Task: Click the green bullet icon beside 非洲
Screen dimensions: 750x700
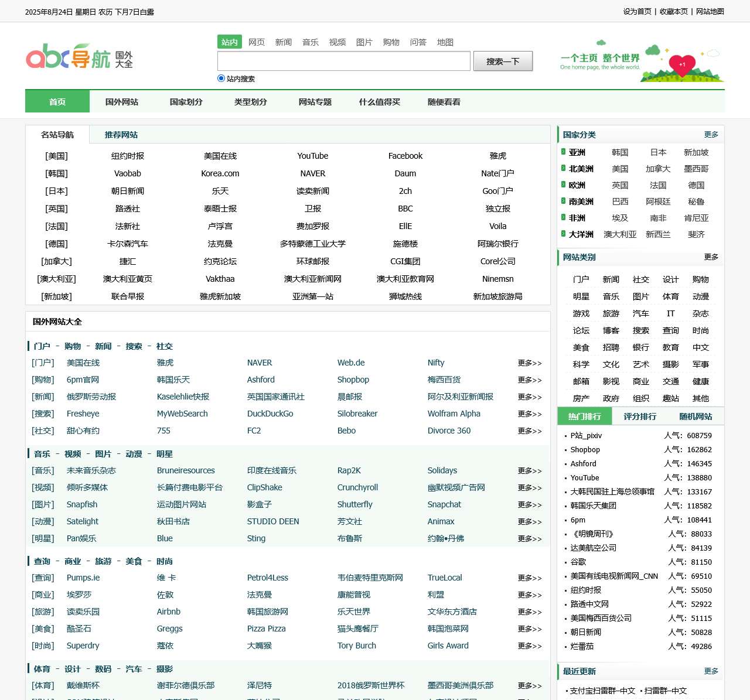Action: pyautogui.click(x=564, y=217)
